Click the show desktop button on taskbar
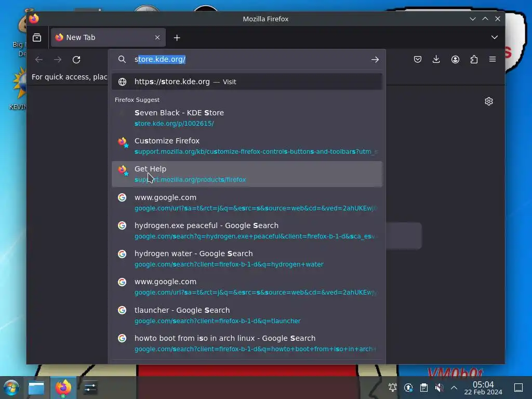This screenshot has height=399, width=532. (x=518, y=388)
